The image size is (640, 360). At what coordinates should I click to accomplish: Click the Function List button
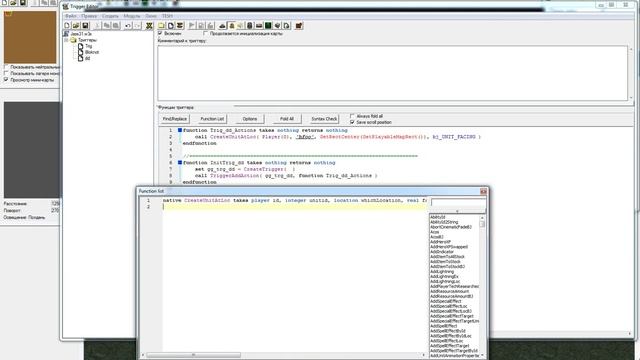pyautogui.click(x=212, y=119)
